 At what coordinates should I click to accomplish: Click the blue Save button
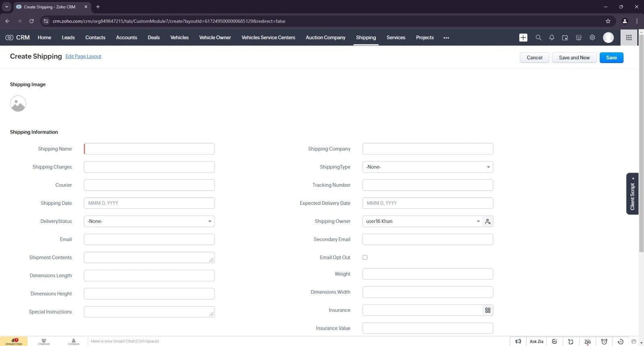[611, 58]
